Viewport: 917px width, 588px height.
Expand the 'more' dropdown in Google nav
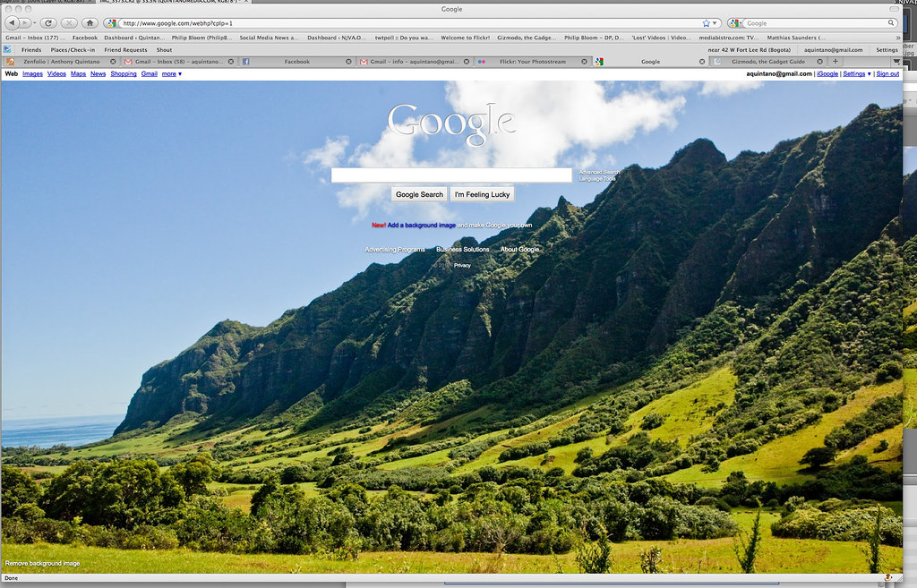(x=171, y=73)
